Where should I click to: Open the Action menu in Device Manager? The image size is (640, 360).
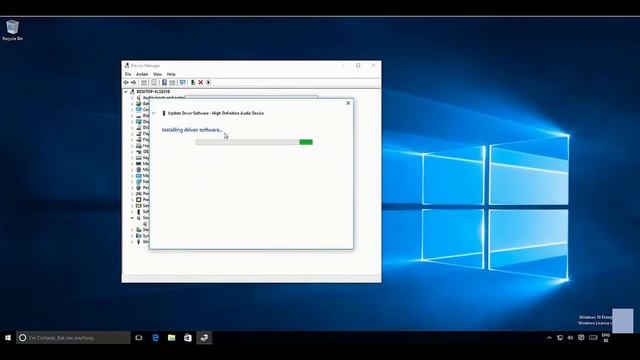(142, 74)
